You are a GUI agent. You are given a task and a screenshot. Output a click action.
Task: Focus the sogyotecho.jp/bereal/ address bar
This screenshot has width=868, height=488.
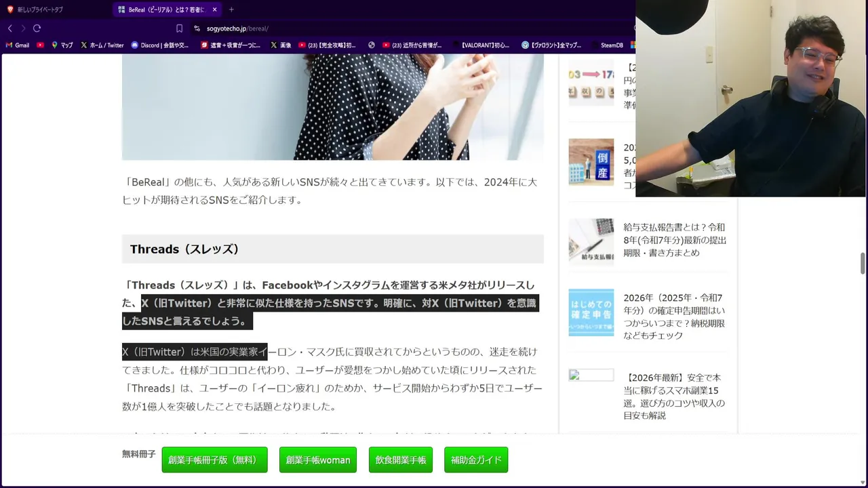(x=237, y=28)
